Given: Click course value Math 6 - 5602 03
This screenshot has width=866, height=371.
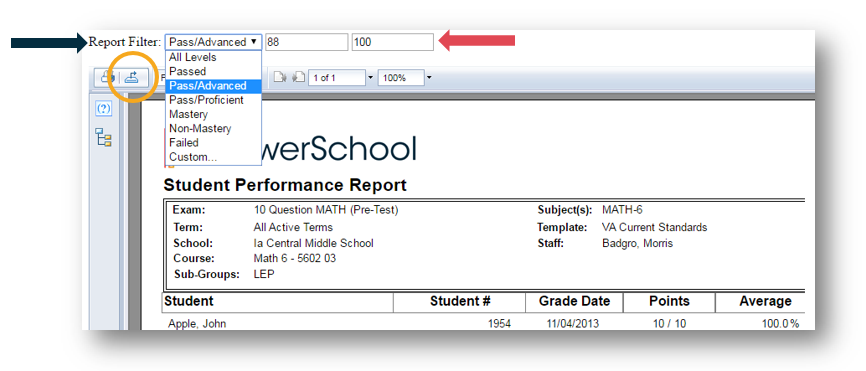Looking at the screenshot, I should [x=294, y=258].
